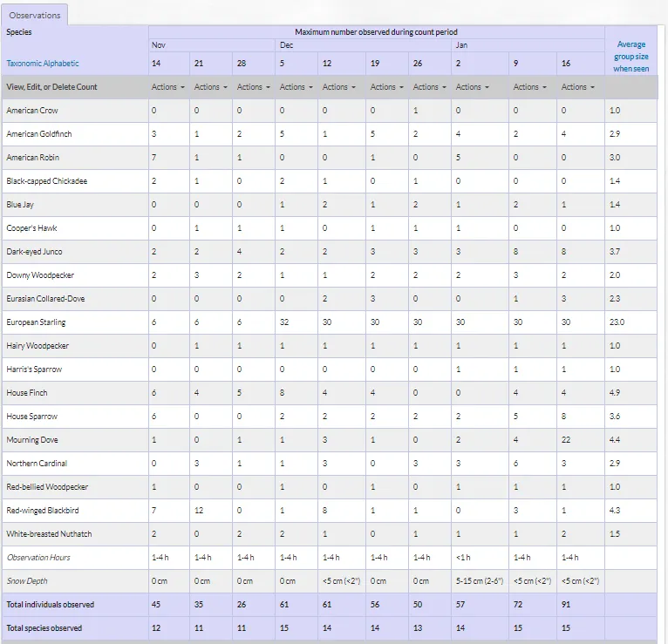Select Red-winged Blackbird count 12 on Nov 21
Image resolution: width=668 pixels, height=644 pixels.
tap(199, 511)
